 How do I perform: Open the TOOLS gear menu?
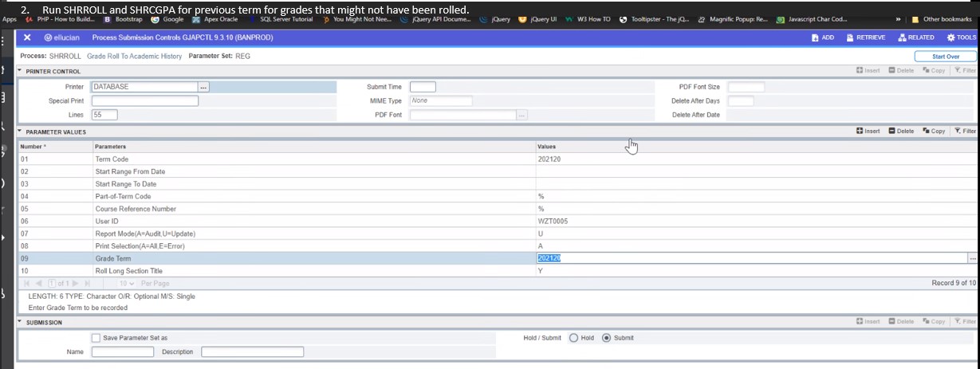tap(961, 37)
